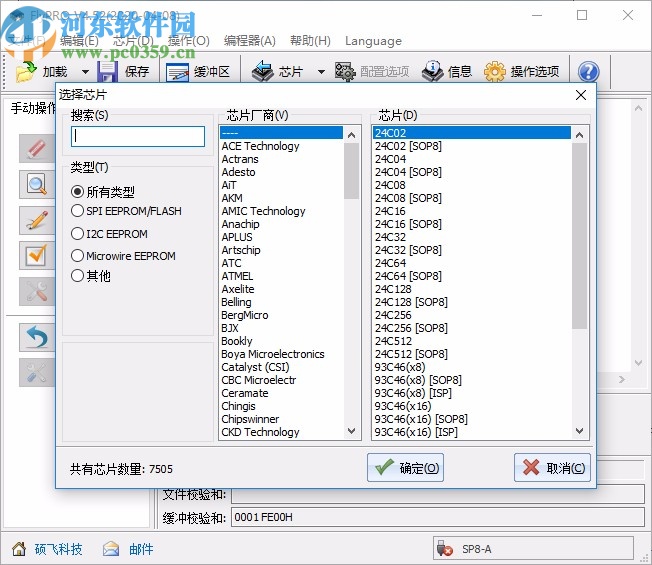Open the 编辑(E) menu

coord(79,41)
